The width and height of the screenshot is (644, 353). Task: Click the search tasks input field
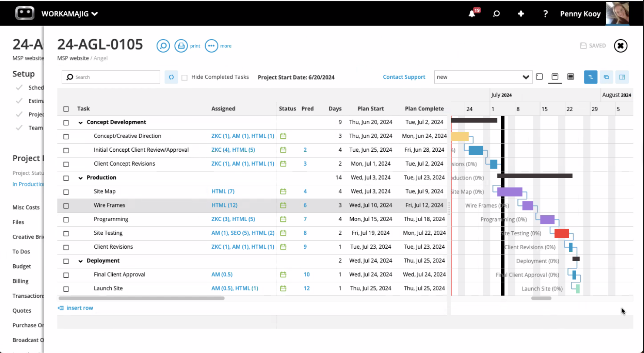click(111, 77)
